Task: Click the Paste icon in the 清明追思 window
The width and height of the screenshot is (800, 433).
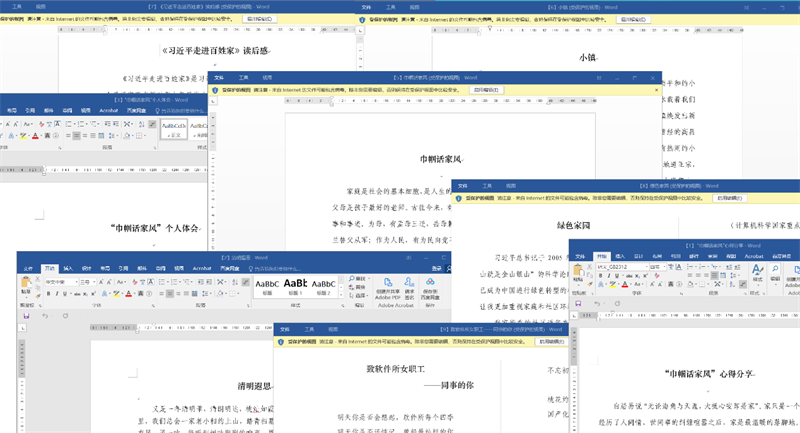Action: (x=27, y=287)
